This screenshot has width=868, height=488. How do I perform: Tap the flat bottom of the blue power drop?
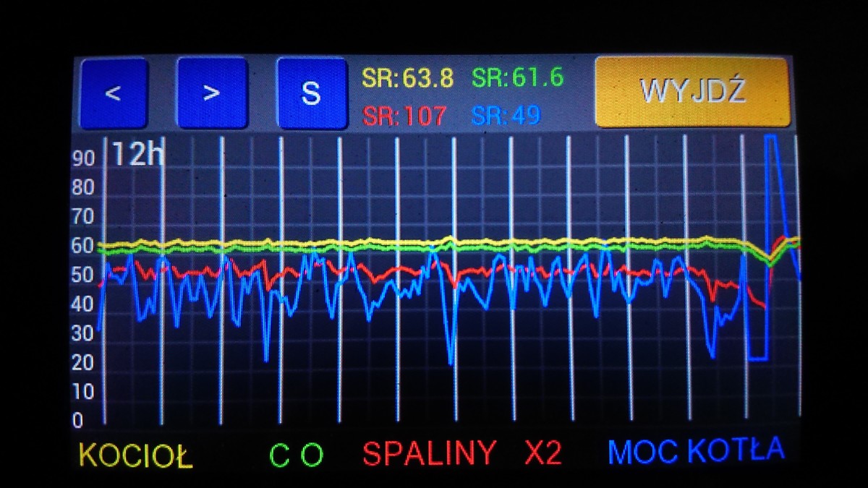pyautogui.click(x=757, y=358)
